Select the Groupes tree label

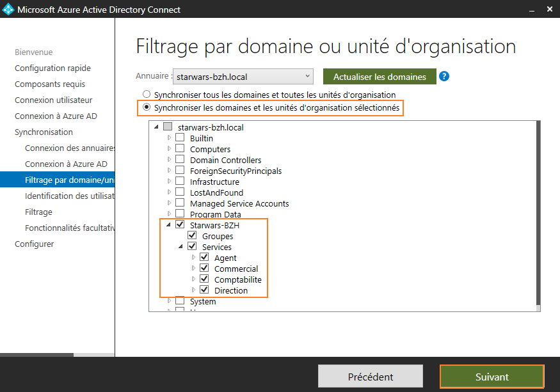218,237
